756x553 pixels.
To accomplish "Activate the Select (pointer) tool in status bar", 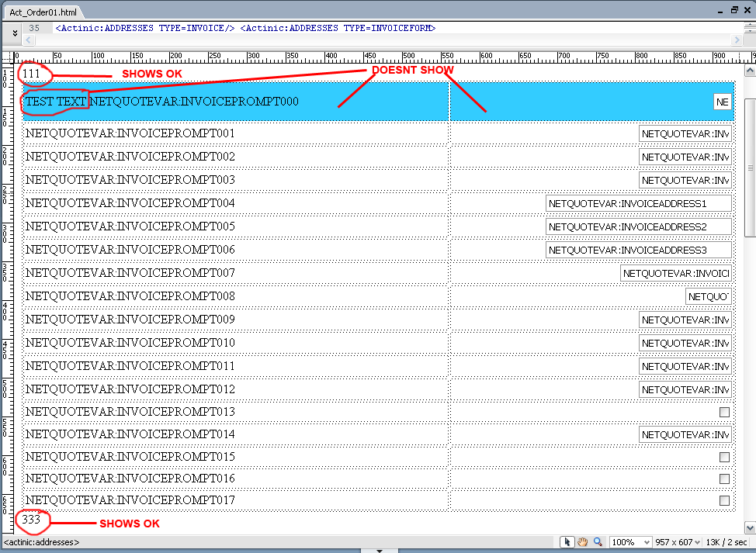I will pos(567,542).
